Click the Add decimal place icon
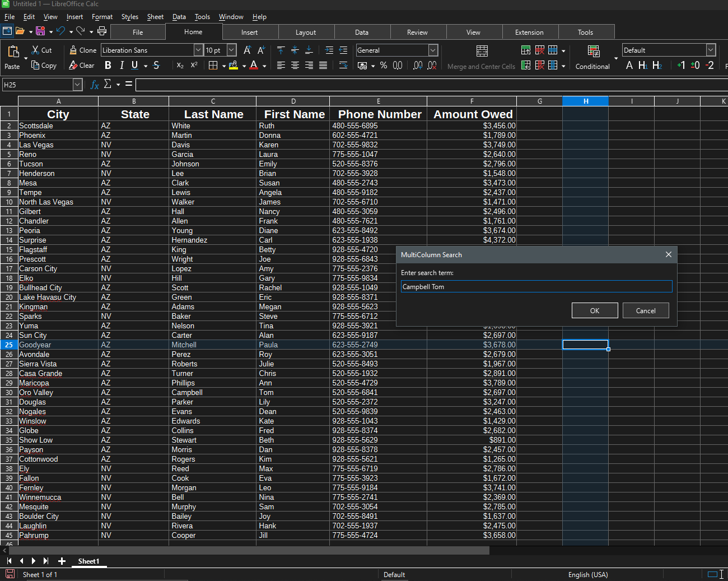This screenshot has width=728, height=581. point(418,66)
